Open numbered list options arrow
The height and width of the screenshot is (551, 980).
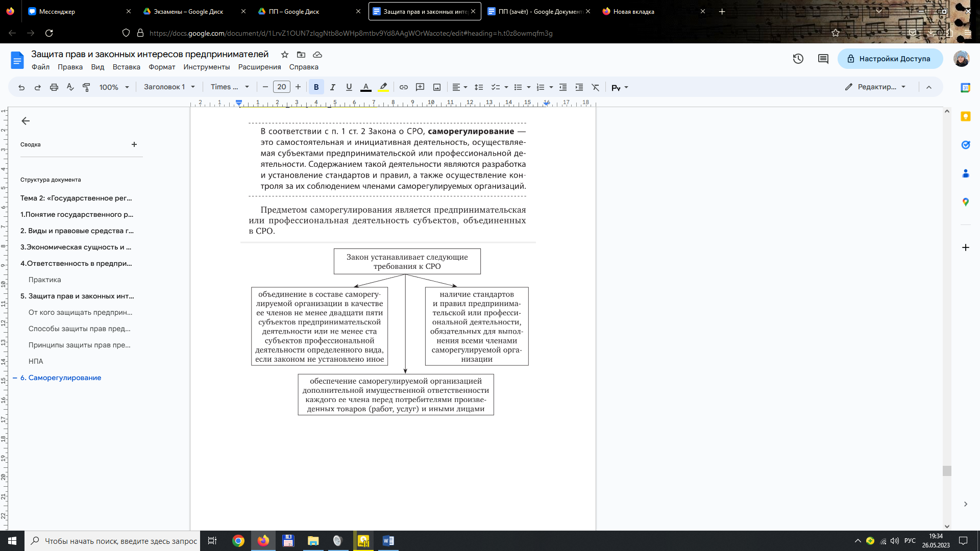coord(551,87)
